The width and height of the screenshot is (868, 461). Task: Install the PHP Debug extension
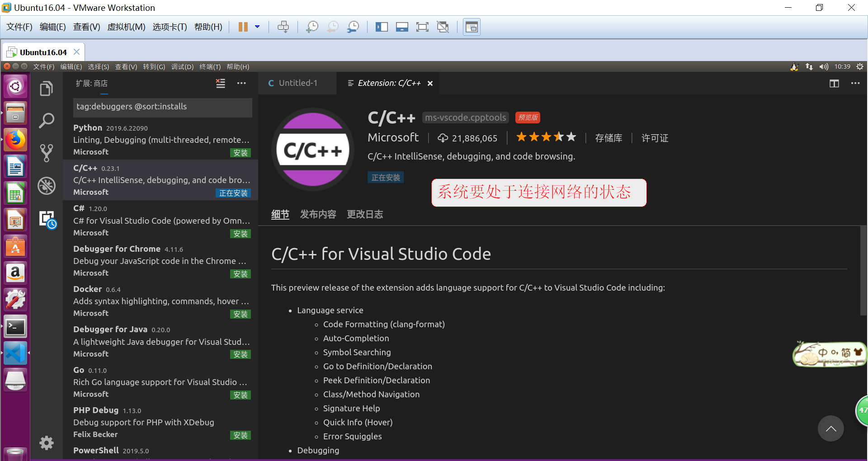[x=241, y=435]
